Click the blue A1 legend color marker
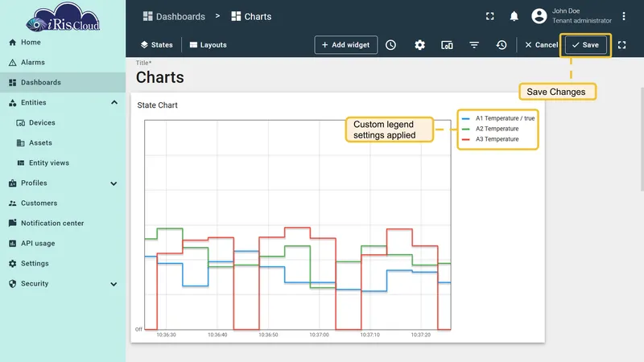 pos(466,118)
